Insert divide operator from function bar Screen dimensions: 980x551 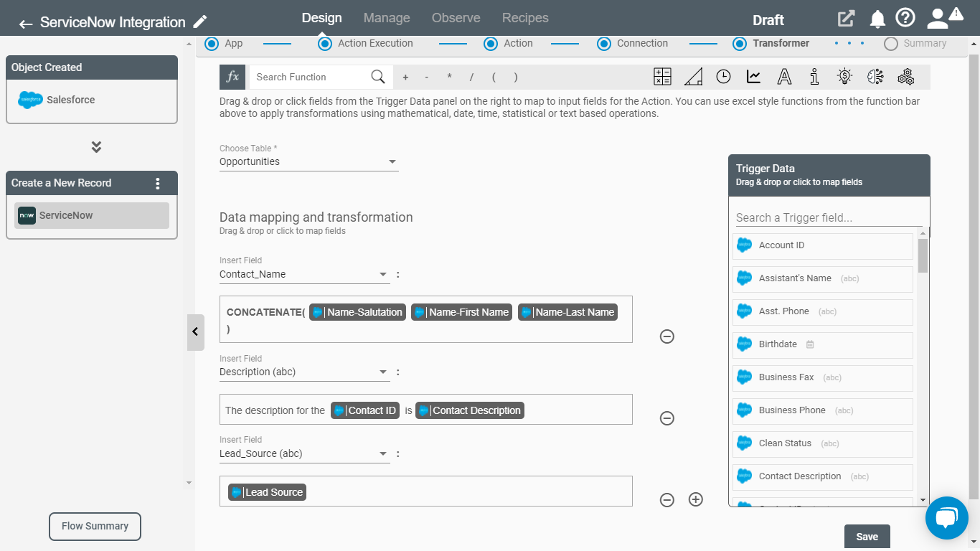(471, 77)
